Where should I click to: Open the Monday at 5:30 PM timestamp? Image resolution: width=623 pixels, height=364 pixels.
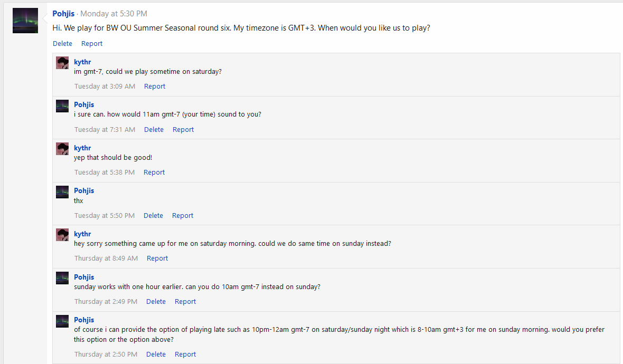(114, 14)
